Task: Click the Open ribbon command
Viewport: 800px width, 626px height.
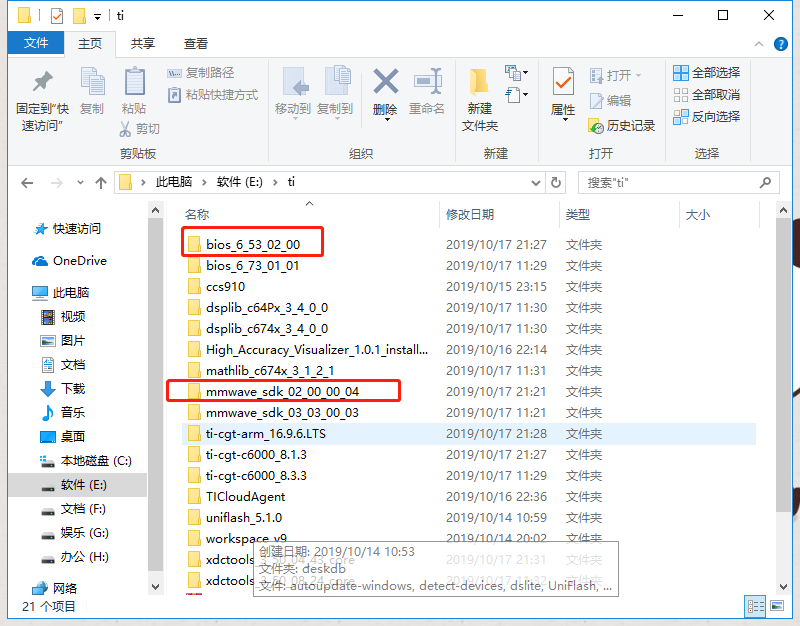Action: 615,76
